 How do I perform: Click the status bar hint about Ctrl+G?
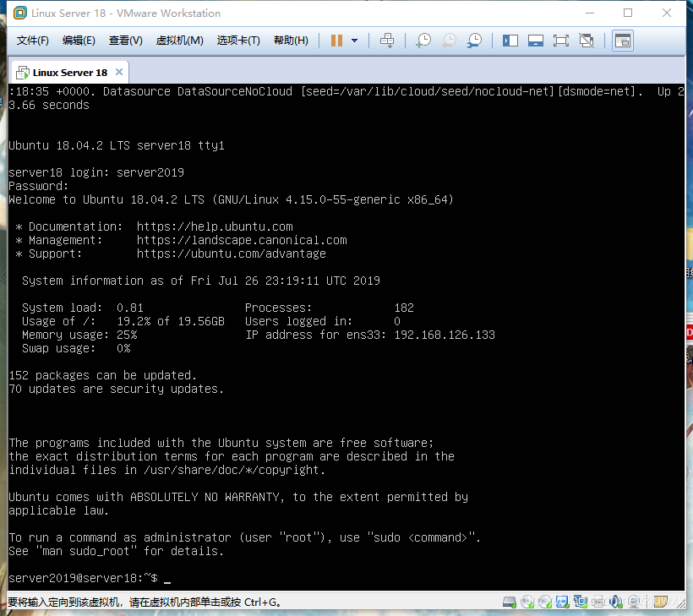(x=145, y=602)
